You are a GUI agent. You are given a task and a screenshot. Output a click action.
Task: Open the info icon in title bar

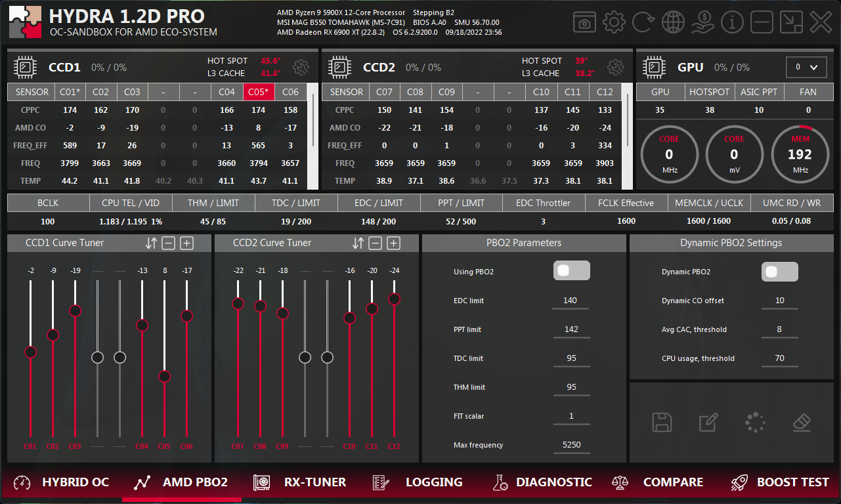pyautogui.click(x=732, y=23)
